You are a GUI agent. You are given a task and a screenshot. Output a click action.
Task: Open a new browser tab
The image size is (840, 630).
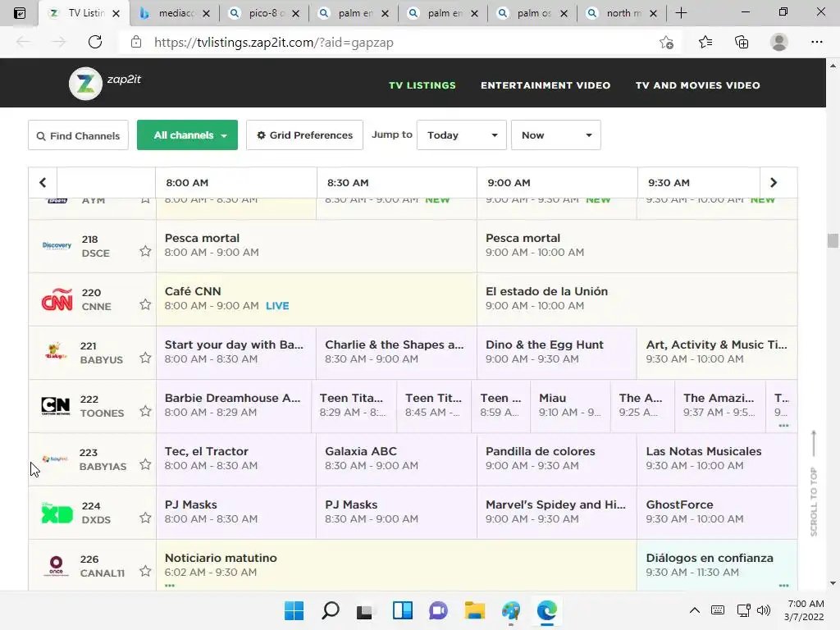click(x=681, y=13)
